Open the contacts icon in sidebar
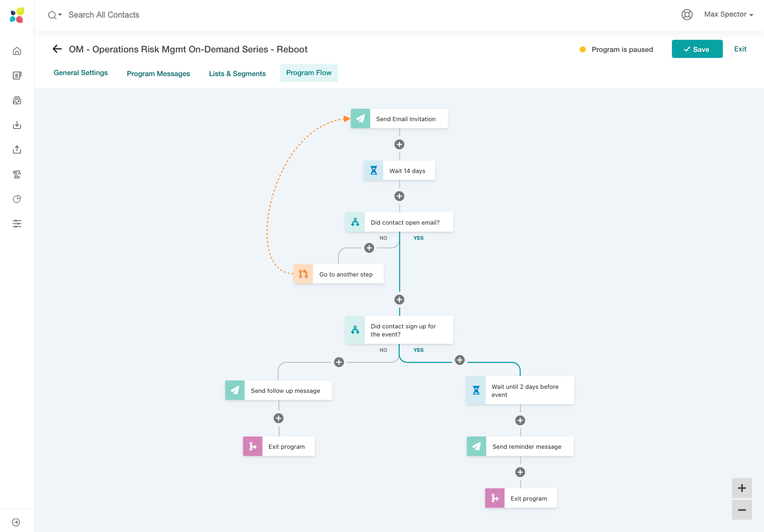Viewport: 764px width, 532px height. point(17,76)
